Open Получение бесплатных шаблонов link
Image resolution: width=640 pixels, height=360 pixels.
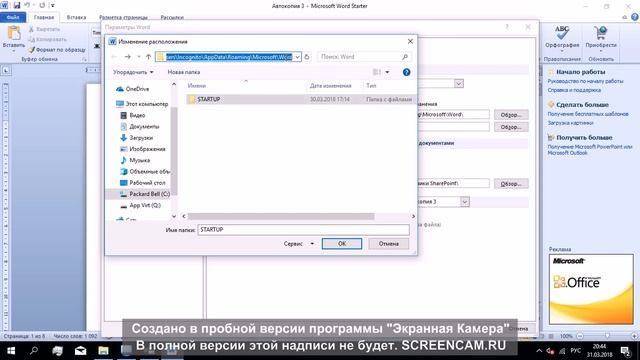588,114
